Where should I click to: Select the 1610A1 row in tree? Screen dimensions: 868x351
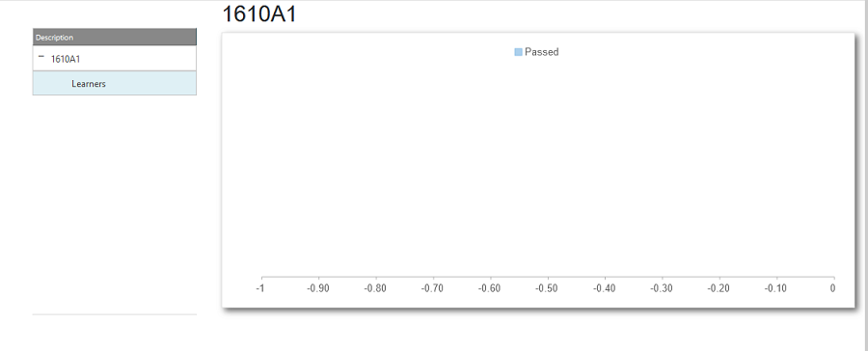115,58
